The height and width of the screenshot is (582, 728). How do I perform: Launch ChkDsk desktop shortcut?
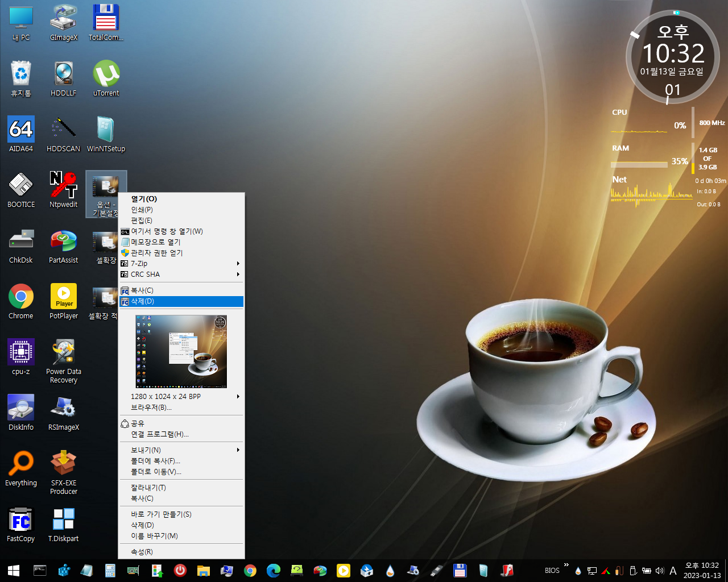point(21,246)
